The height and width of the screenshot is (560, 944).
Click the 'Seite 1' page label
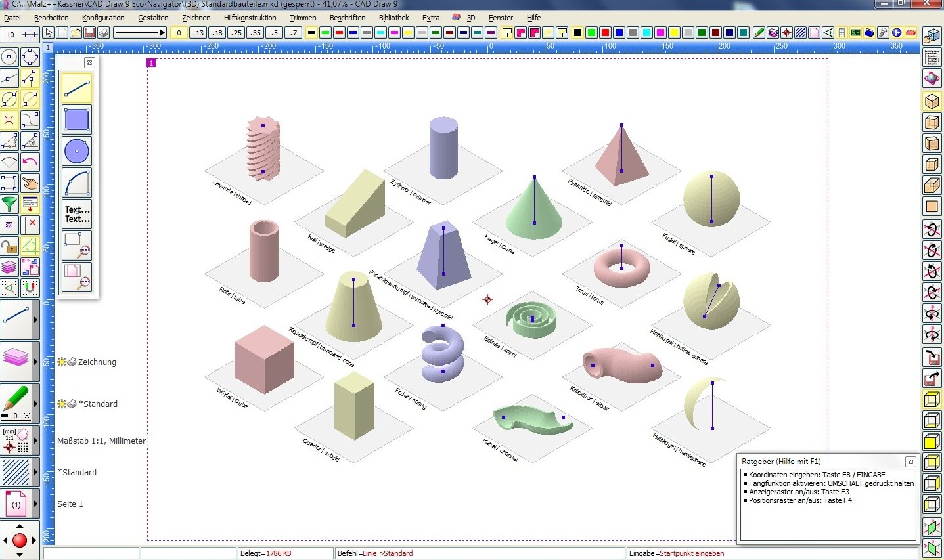(70, 504)
